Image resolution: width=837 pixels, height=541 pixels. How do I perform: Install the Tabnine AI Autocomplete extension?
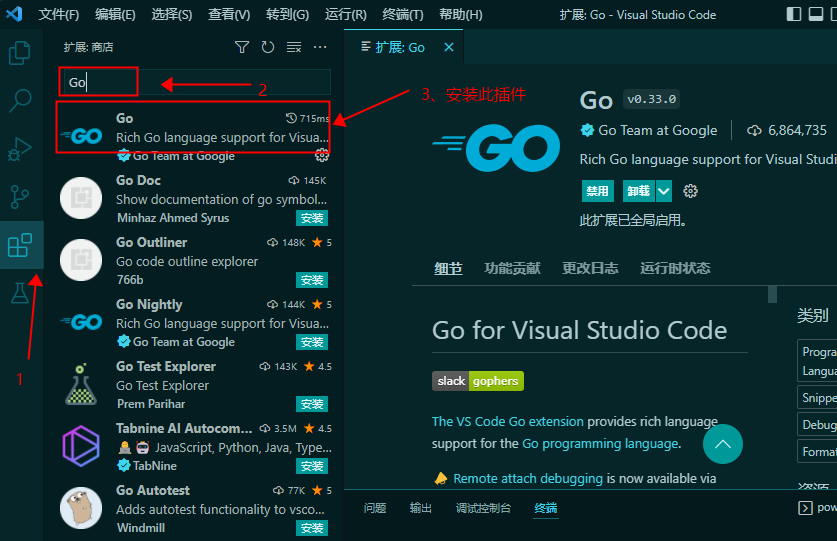[x=312, y=466]
